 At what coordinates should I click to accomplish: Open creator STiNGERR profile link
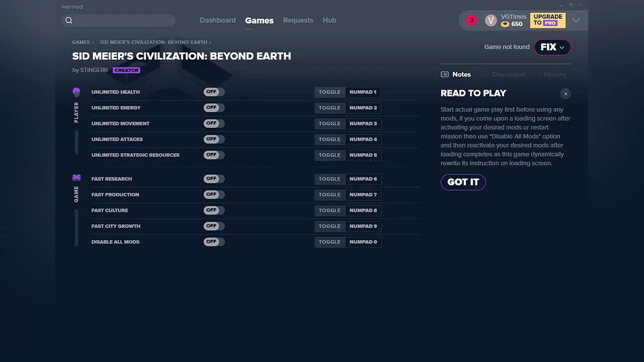tap(94, 70)
